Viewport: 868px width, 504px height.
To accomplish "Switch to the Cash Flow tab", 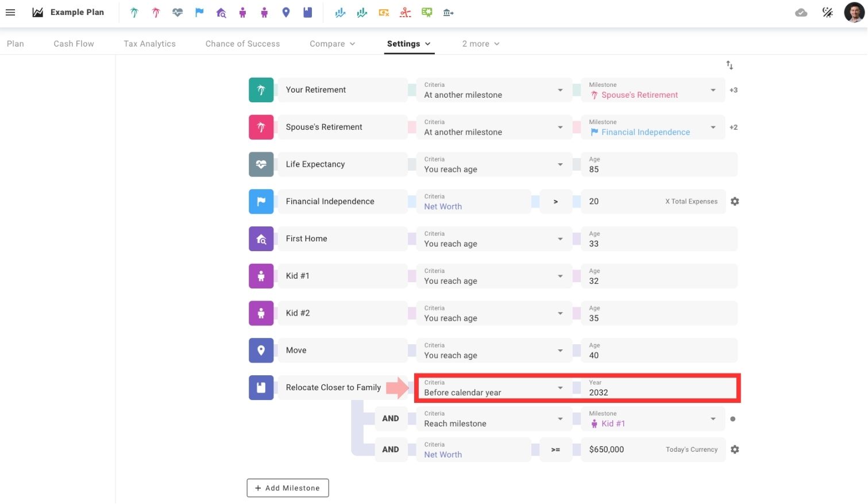I will point(74,44).
